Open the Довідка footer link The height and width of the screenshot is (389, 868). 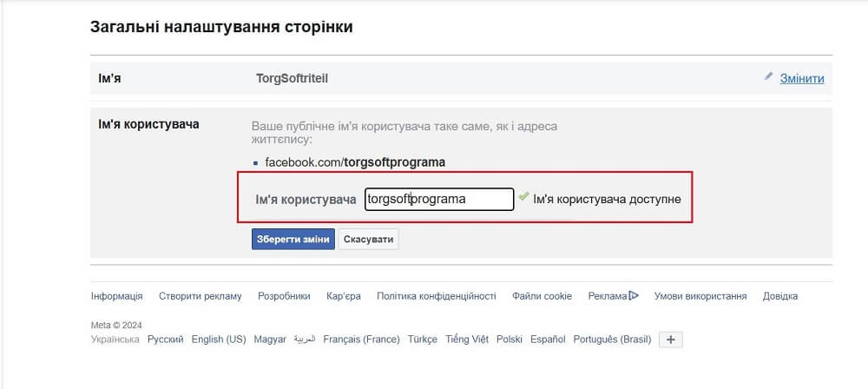click(780, 296)
